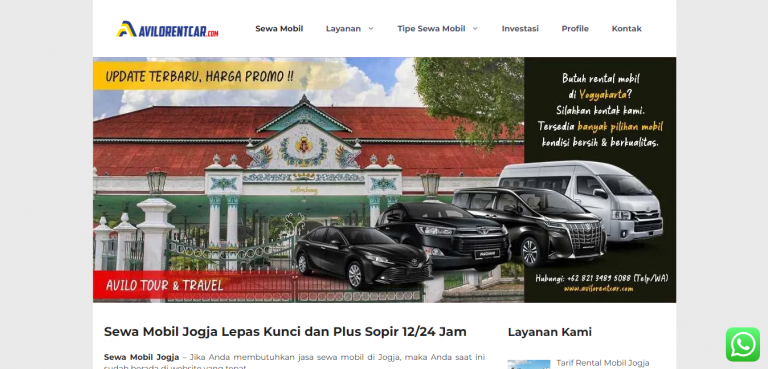Open the Layanan menu
Viewport: 768px width, 369px height.
click(x=343, y=28)
